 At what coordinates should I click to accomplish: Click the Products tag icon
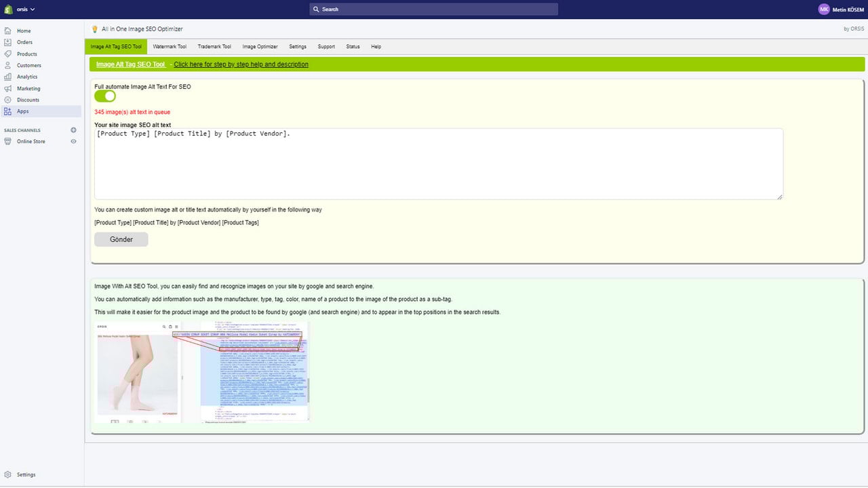coord(7,54)
